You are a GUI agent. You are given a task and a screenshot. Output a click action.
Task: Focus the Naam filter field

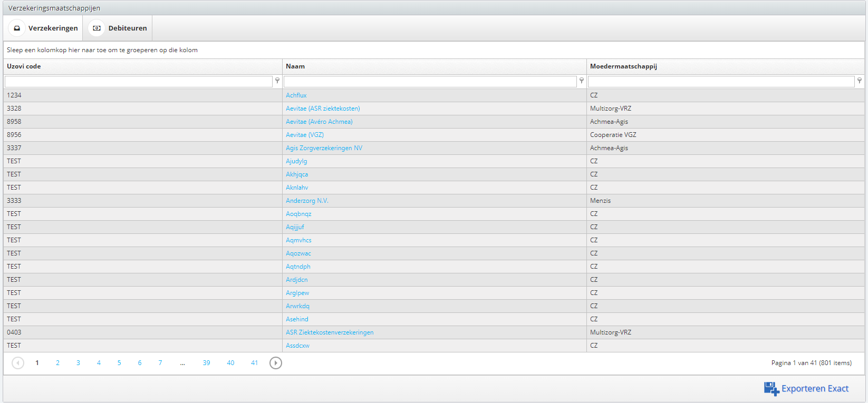[430, 82]
